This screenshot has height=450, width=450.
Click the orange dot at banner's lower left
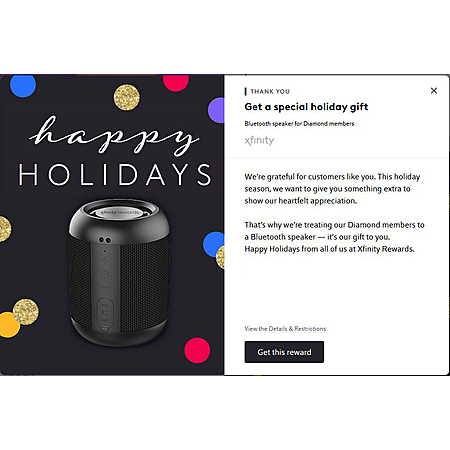[8, 325]
